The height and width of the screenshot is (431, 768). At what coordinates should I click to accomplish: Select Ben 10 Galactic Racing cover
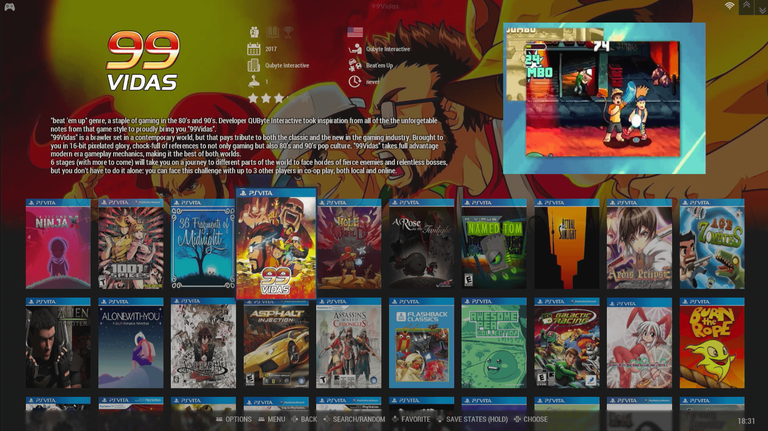click(567, 343)
